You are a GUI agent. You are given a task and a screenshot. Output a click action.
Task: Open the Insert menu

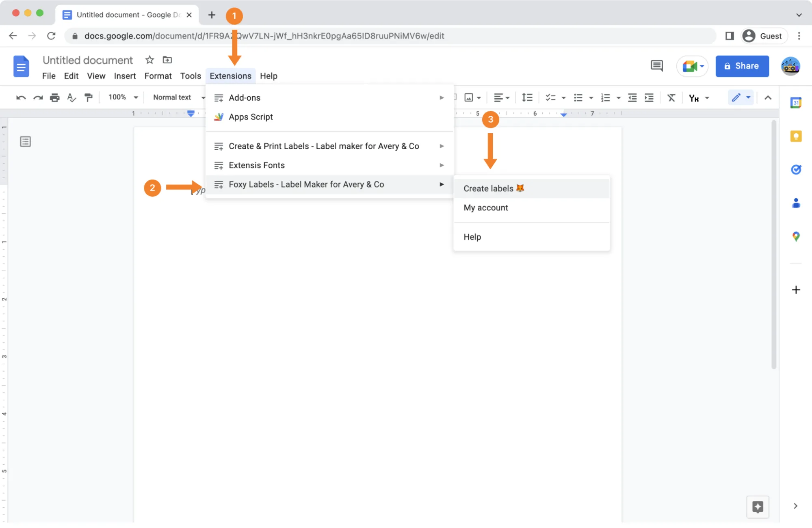click(125, 76)
